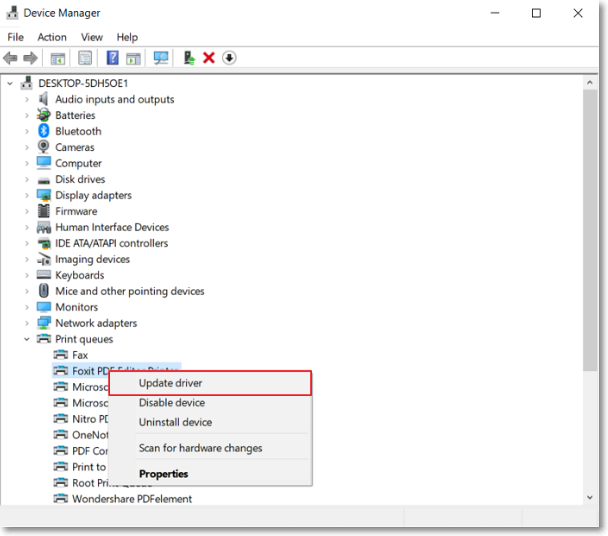Image resolution: width=608 pixels, height=536 pixels.
Task: Click the Audio inputs and outputs speaker icon
Action: pyautogui.click(x=43, y=99)
